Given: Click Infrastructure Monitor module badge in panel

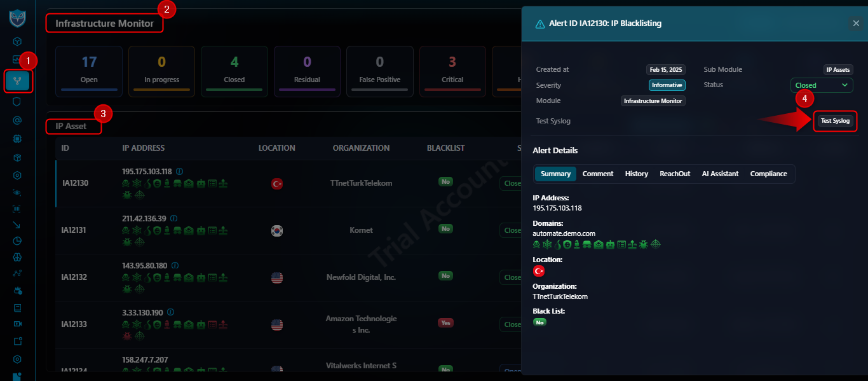Looking at the screenshot, I should pos(653,101).
